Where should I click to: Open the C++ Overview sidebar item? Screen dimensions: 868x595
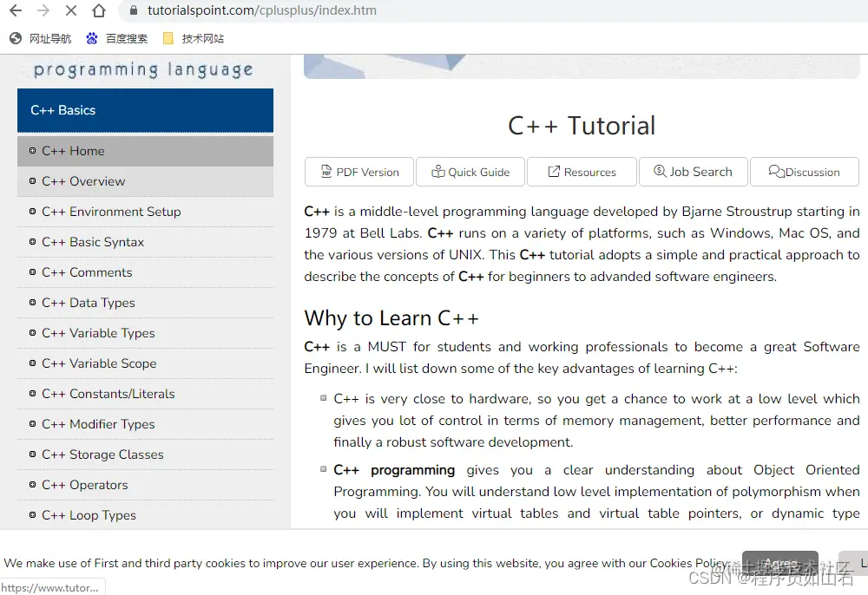point(145,181)
